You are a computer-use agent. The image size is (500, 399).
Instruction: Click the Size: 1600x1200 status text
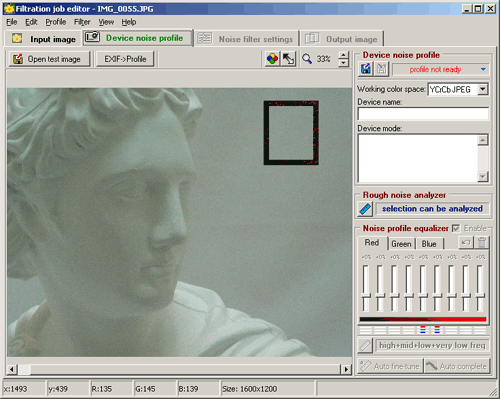(250, 389)
